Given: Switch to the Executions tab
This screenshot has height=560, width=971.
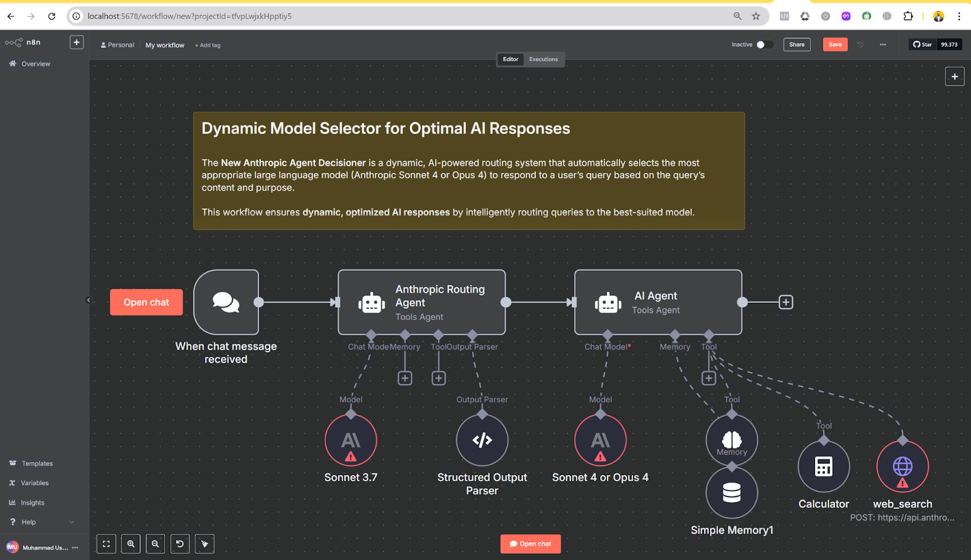Looking at the screenshot, I should [543, 59].
